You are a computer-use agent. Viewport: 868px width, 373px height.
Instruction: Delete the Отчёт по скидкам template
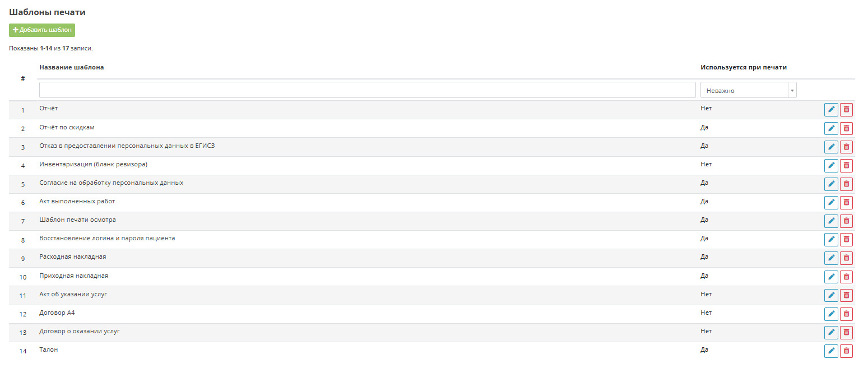click(x=846, y=128)
